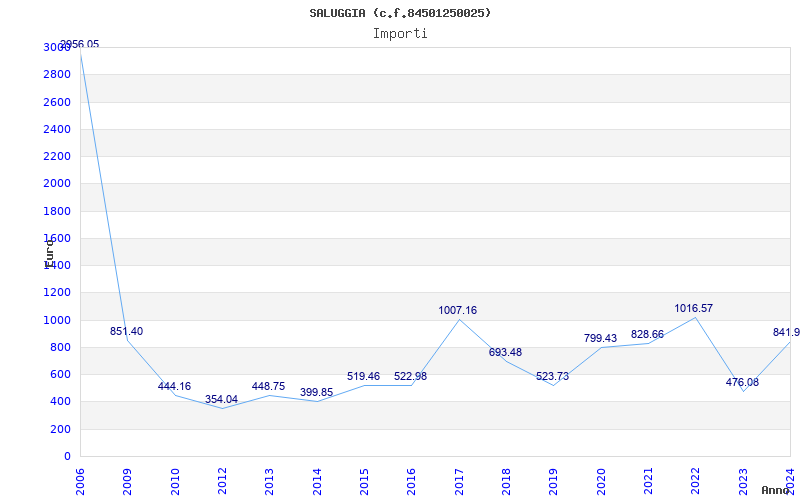Image resolution: width=800 pixels, height=500 pixels.
Task: Select data label 476.08
Action: coord(742,382)
